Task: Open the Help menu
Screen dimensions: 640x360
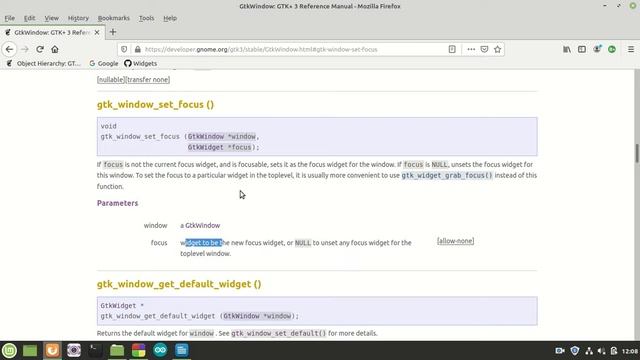Action: (x=170, y=18)
